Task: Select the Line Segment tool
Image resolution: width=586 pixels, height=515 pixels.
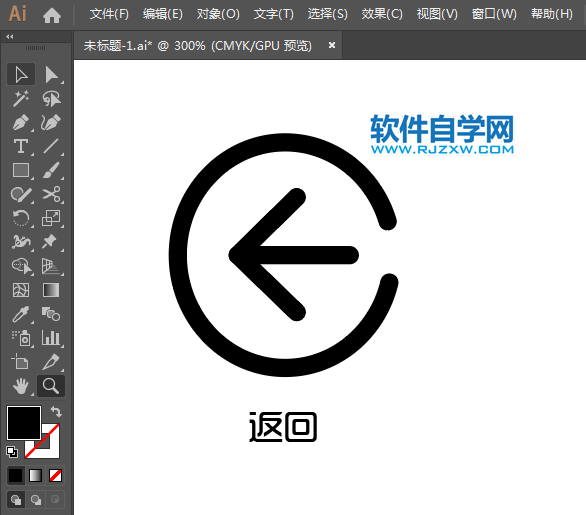Action: tap(51, 146)
